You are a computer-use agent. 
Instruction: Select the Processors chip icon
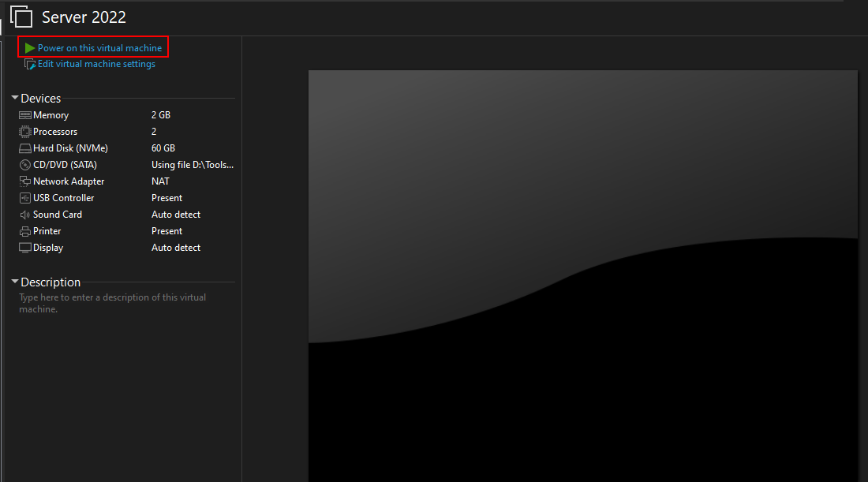25,132
